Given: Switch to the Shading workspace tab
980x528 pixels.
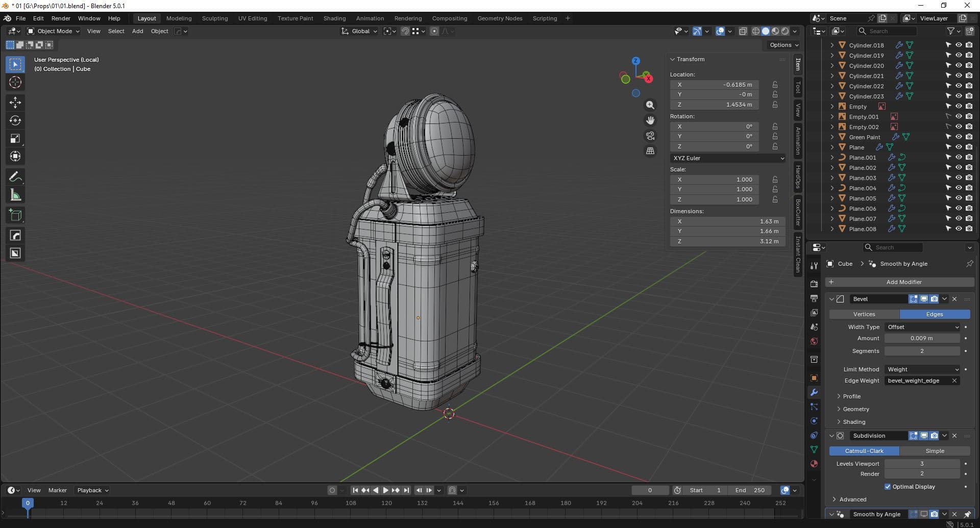Looking at the screenshot, I should tap(334, 18).
